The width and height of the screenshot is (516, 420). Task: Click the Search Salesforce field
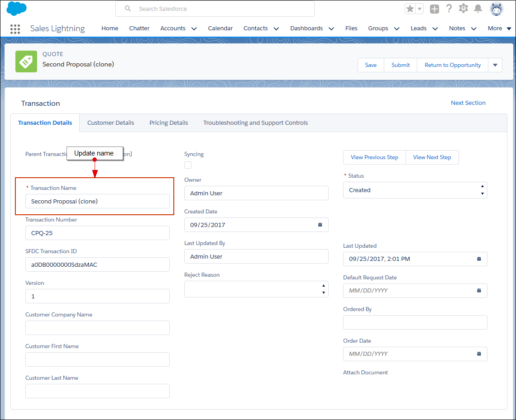[215, 9]
